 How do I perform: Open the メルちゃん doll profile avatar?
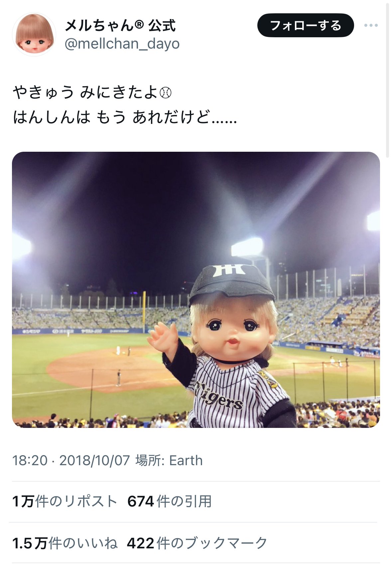click(34, 34)
